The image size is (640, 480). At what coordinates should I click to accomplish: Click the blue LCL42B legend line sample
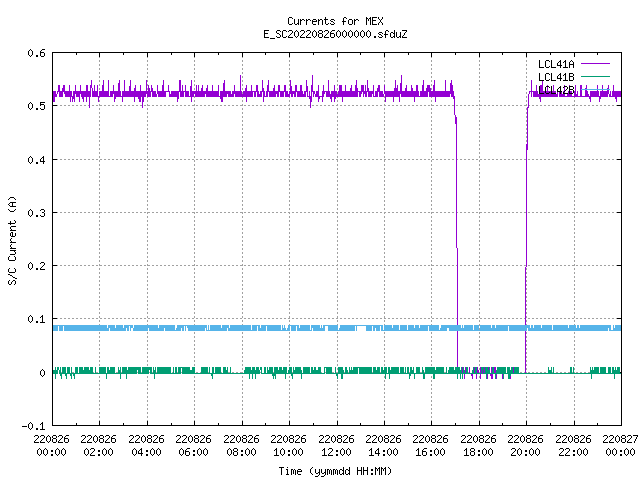point(595,89)
